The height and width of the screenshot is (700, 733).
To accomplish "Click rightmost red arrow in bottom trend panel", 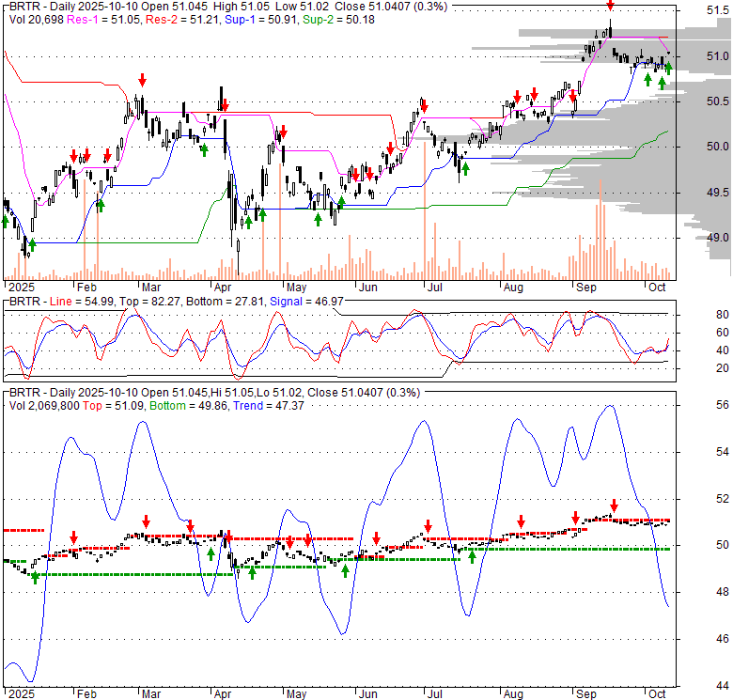I will tap(614, 506).
